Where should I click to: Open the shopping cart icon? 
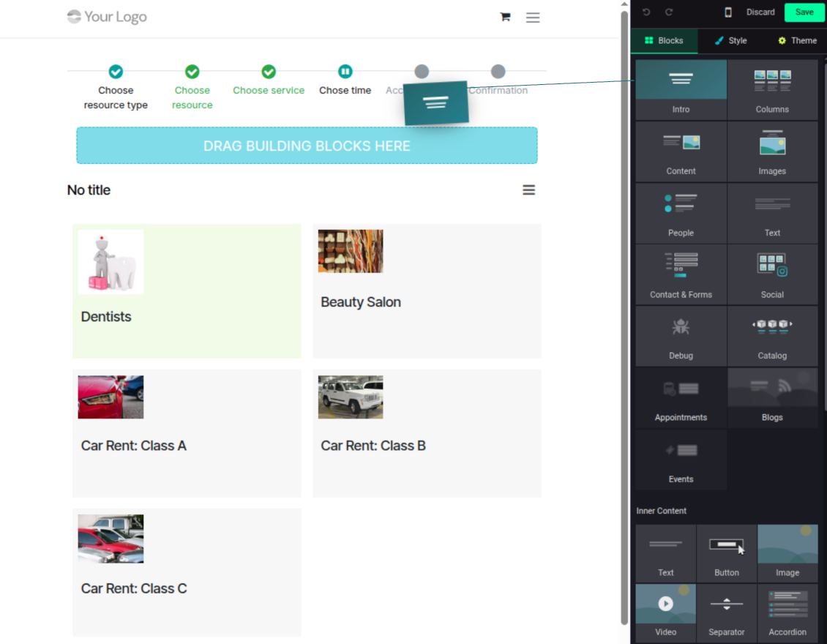click(x=505, y=17)
